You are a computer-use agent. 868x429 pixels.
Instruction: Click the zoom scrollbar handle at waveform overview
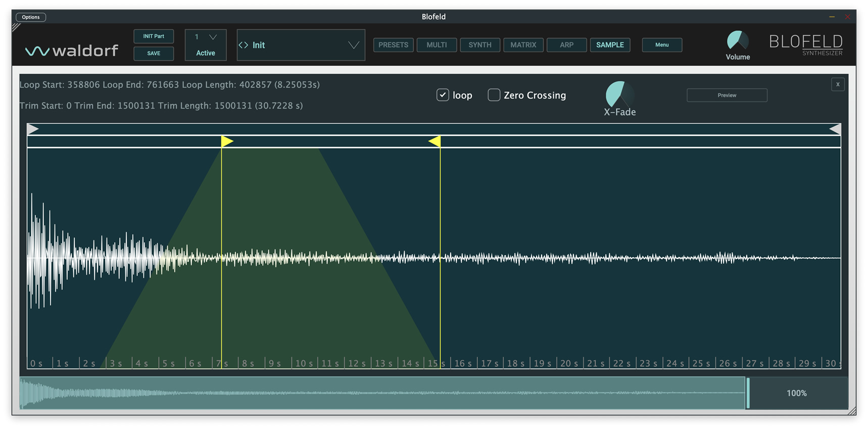pos(748,393)
